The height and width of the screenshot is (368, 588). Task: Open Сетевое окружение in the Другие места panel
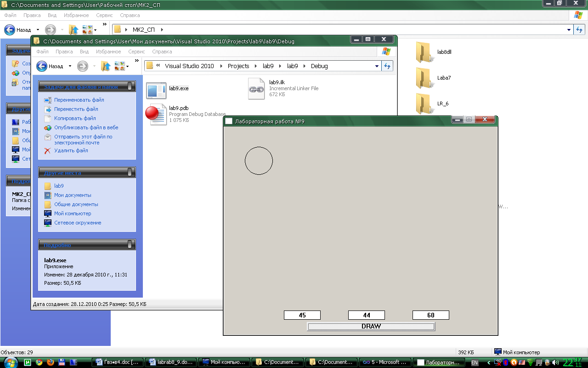(x=78, y=223)
